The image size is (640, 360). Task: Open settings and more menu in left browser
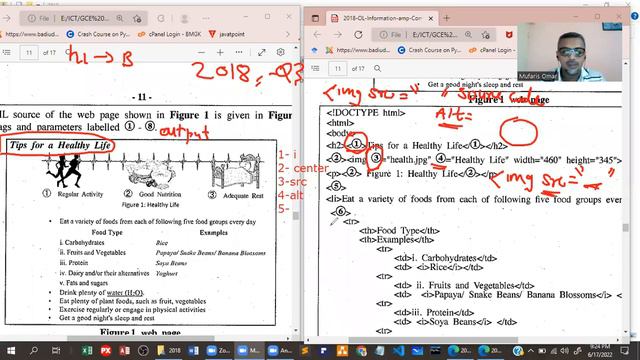click(x=206, y=18)
